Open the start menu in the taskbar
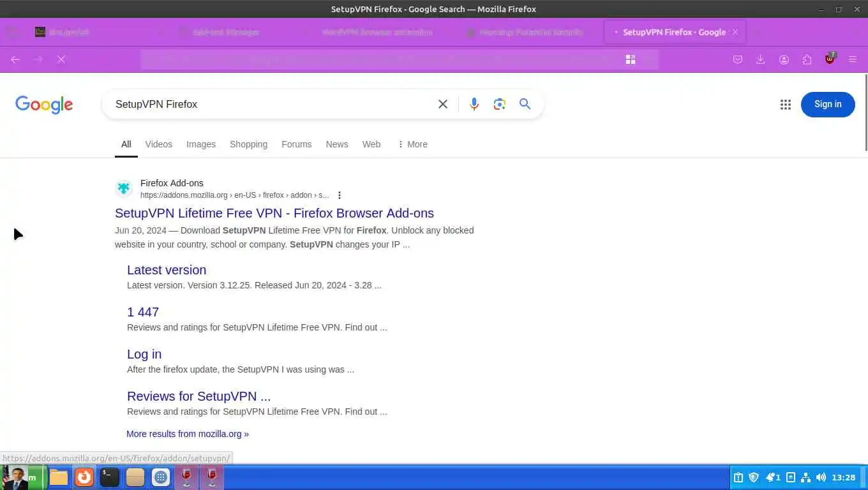This screenshot has height=490, width=868. [24, 477]
